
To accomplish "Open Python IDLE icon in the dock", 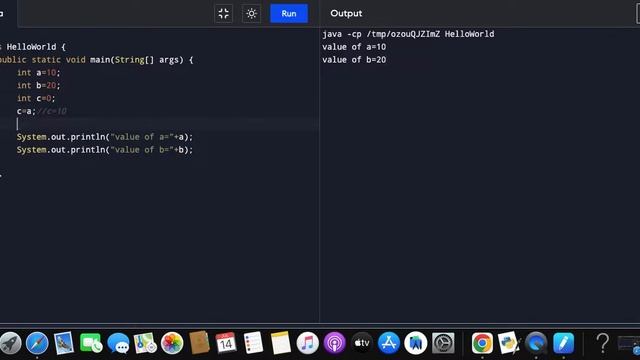I will point(509,343).
